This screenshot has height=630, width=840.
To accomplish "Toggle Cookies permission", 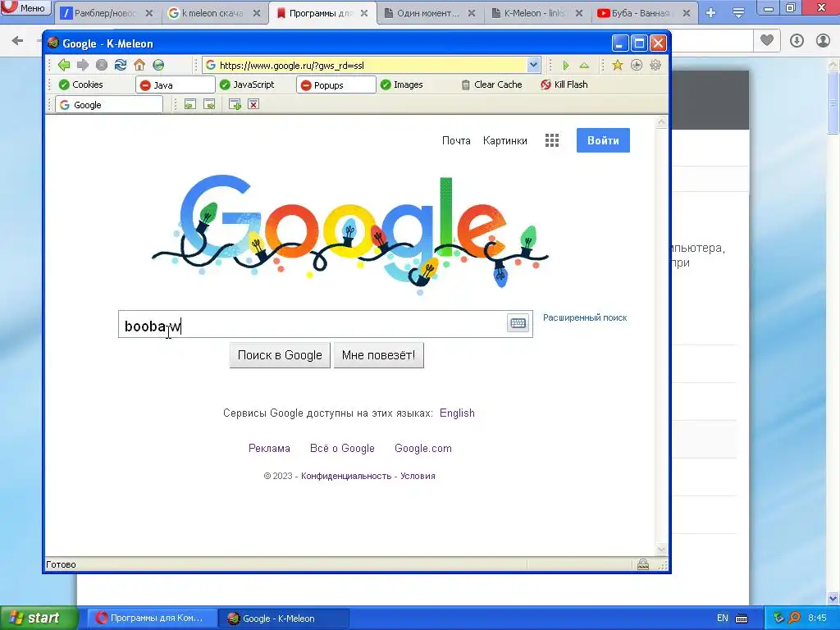I will [81, 84].
